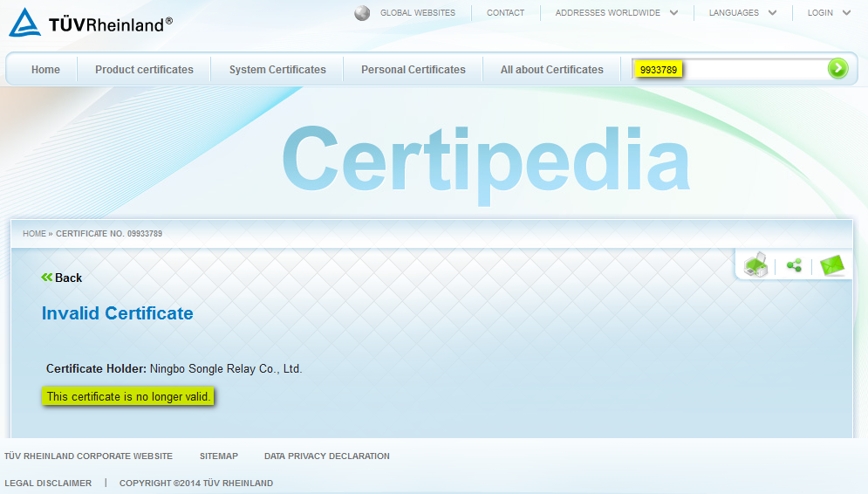The image size is (868, 494).
Task: Select the Invalid Certificate heading
Action: point(118,313)
